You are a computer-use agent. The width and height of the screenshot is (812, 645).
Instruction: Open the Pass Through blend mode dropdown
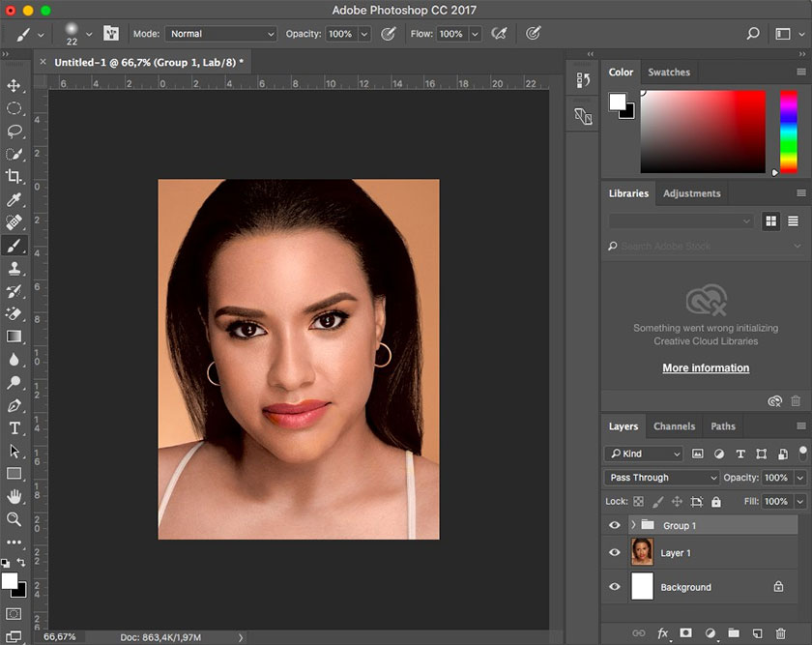tap(663, 478)
